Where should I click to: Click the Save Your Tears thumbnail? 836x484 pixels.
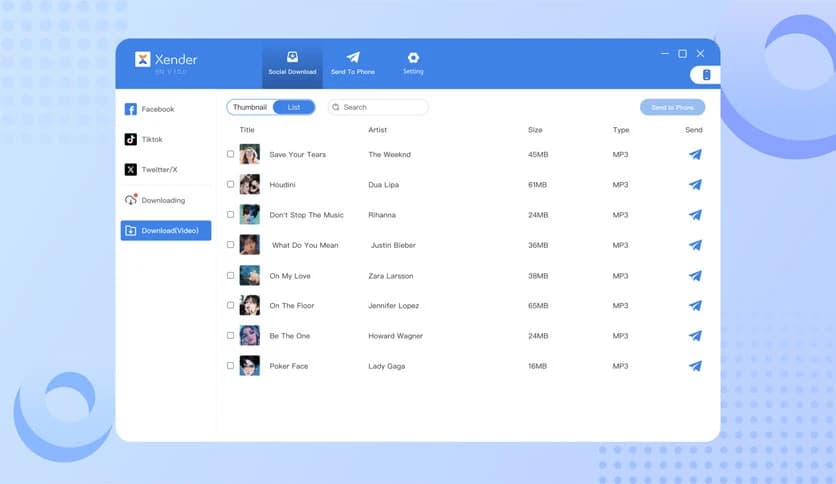[250, 154]
